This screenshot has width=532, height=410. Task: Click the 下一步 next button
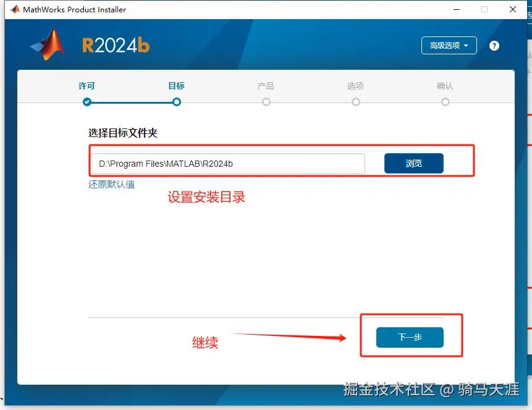(x=410, y=337)
